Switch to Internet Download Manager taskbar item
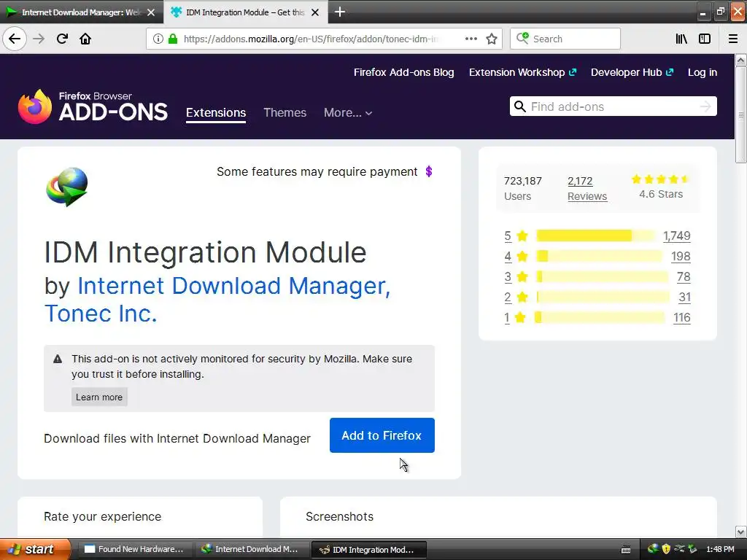 (252, 549)
